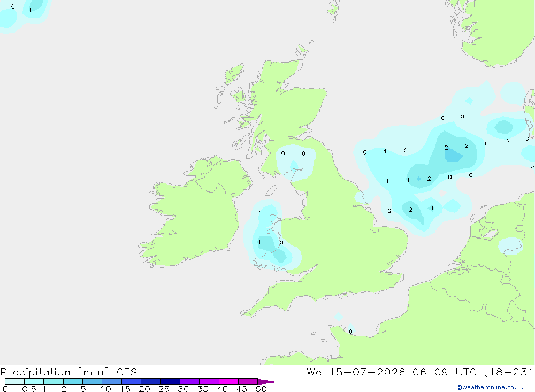Click the '0.1' legend scale label
This screenshot has height=392, width=535.
tap(9, 389)
